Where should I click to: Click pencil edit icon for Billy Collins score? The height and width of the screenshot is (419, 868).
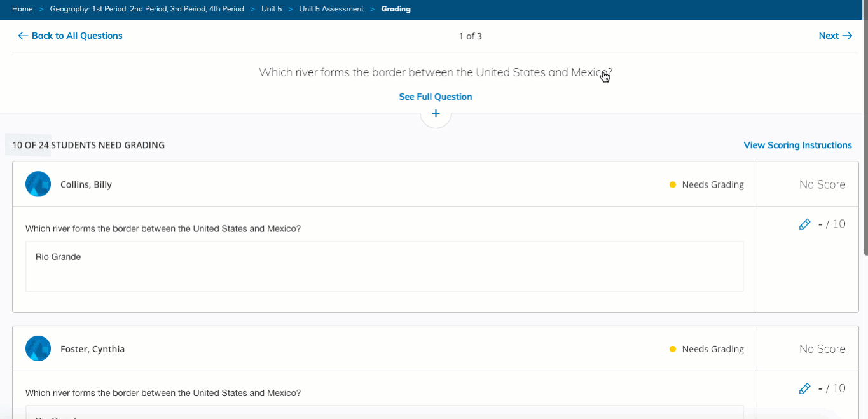tap(804, 224)
